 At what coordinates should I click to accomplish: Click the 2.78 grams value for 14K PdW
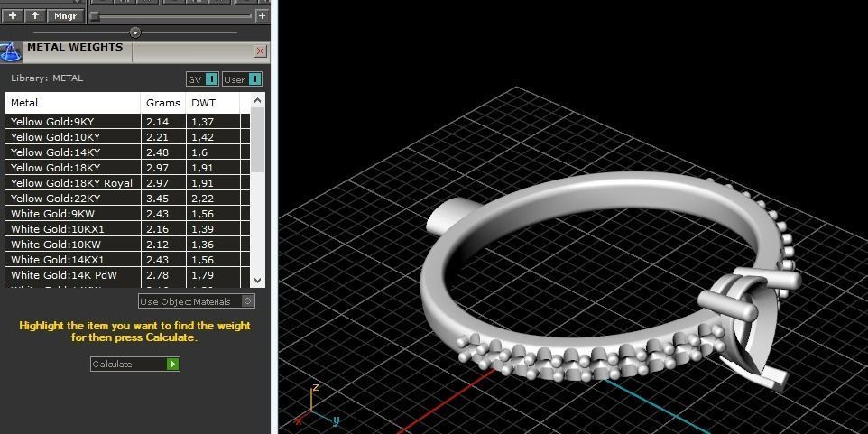157,275
